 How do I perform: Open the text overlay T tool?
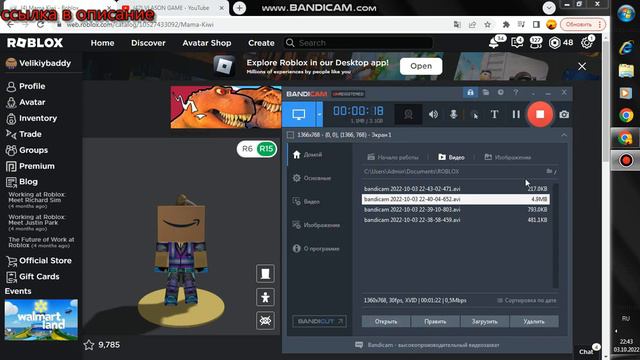(x=494, y=115)
